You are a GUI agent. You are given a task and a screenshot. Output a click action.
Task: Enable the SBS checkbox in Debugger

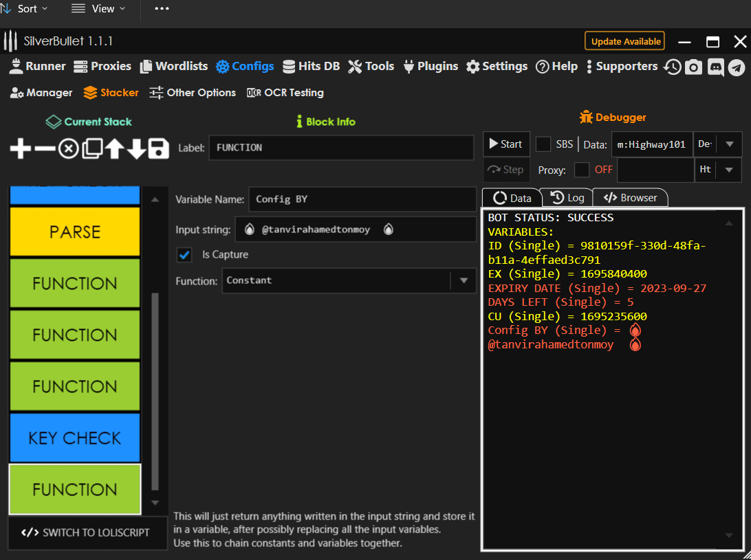point(543,144)
